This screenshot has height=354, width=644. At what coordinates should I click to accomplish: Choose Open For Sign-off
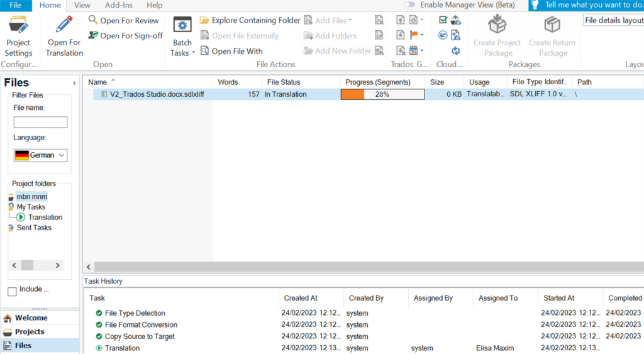(126, 36)
